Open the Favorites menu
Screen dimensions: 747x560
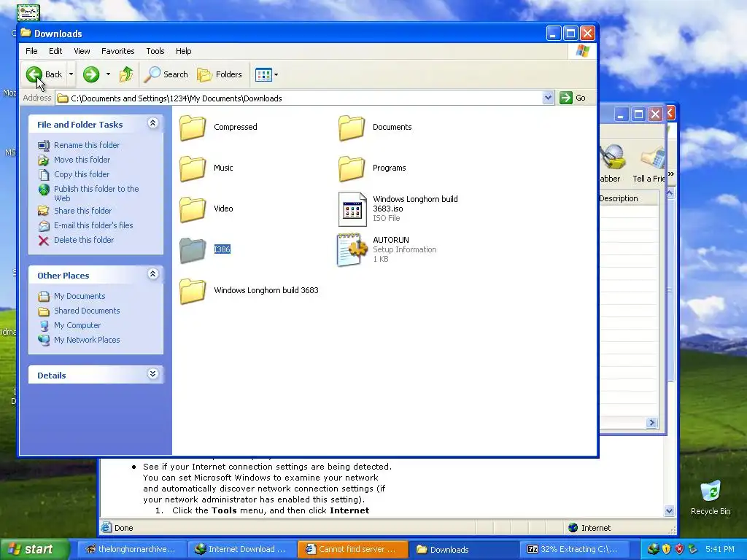(117, 51)
